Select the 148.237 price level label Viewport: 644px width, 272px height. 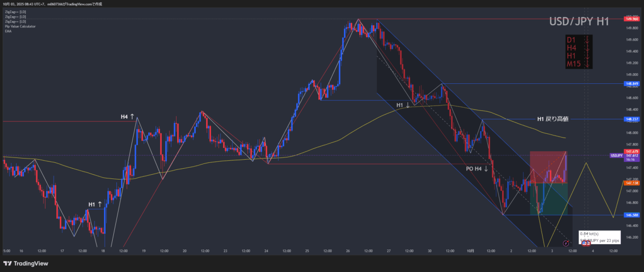click(631, 119)
